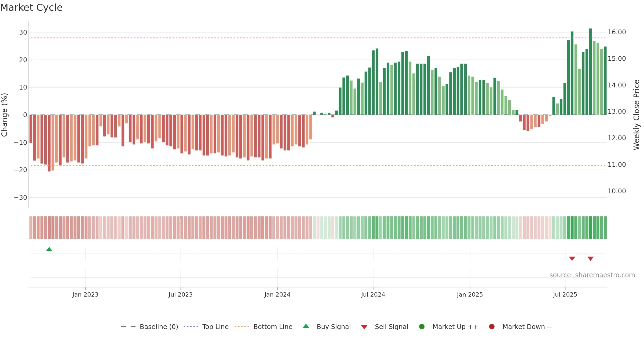Toggle Top Line legend entry
Viewport: 644px width, 362px height.
(x=206, y=327)
